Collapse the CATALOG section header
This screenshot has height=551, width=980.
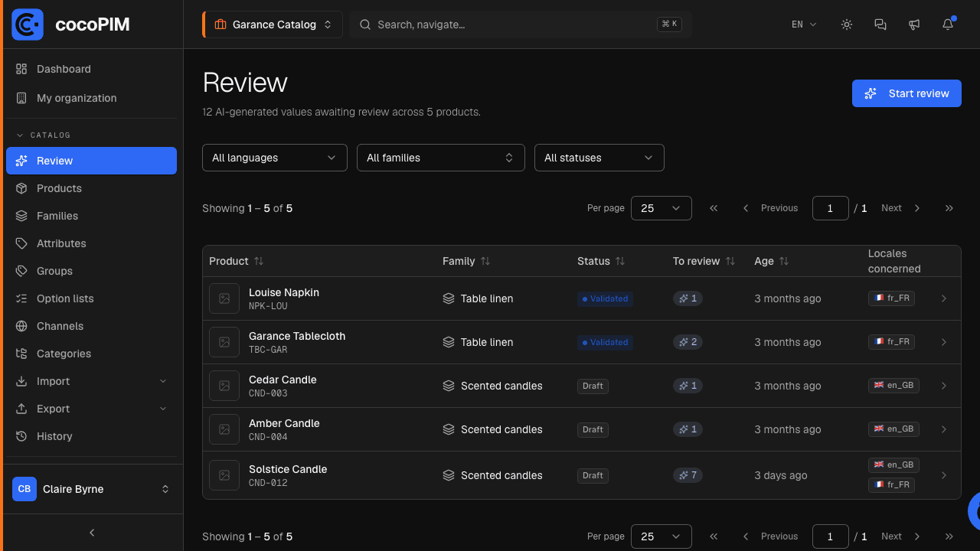click(x=44, y=135)
